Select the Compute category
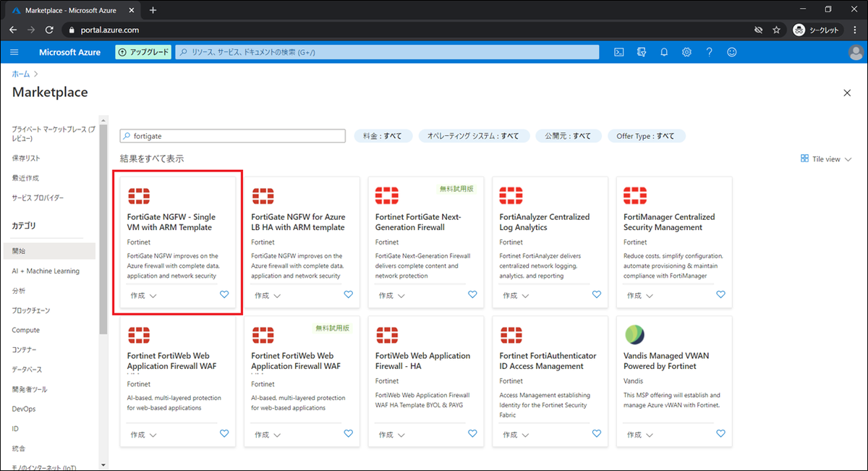The width and height of the screenshot is (868, 471). tap(26, 330)
